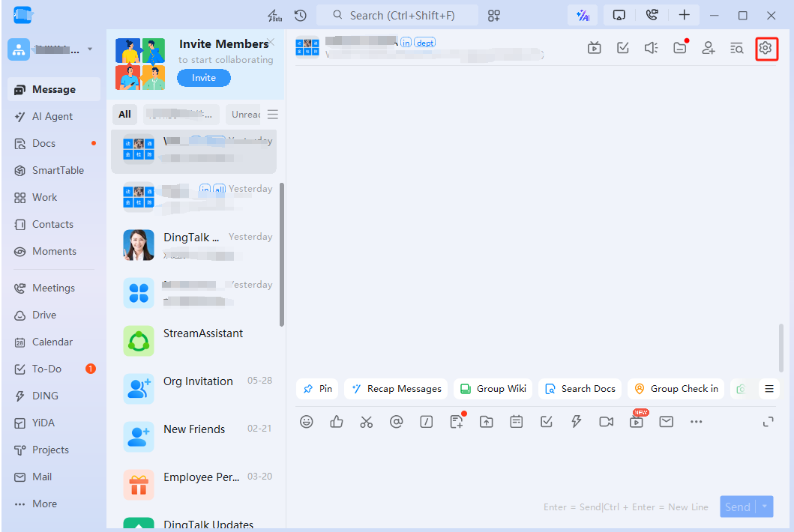Viewport: 794px width, 532px height.
Task: Expand the message filter list menu
Action: point(273,115)
